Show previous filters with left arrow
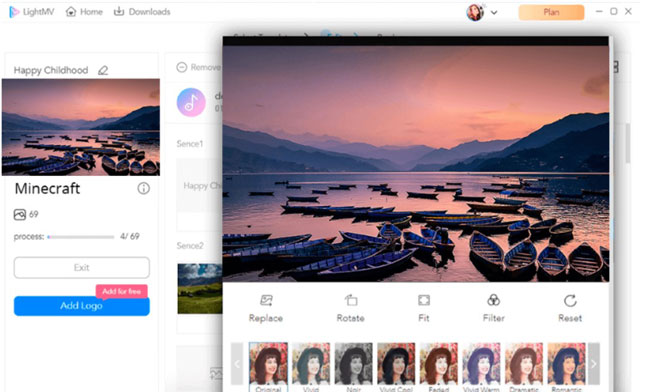The height and width of the screenshot is (392, 650). (x=237, y=364)
